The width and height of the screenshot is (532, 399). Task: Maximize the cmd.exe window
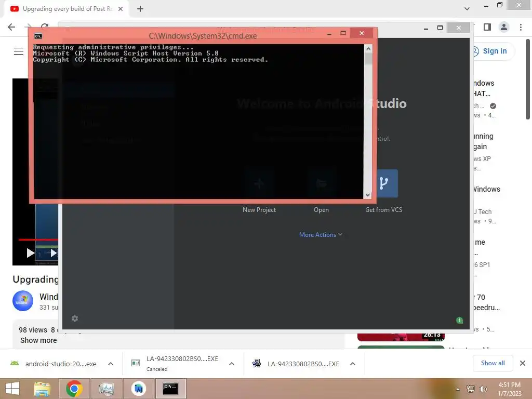(x=343, y=33)
